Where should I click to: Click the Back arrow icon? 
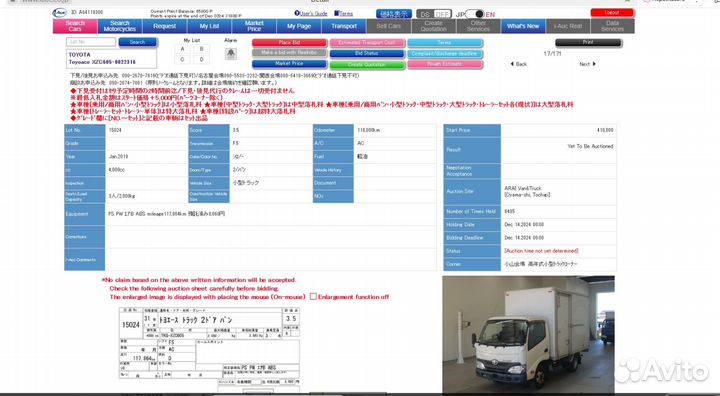pos(512,64)
